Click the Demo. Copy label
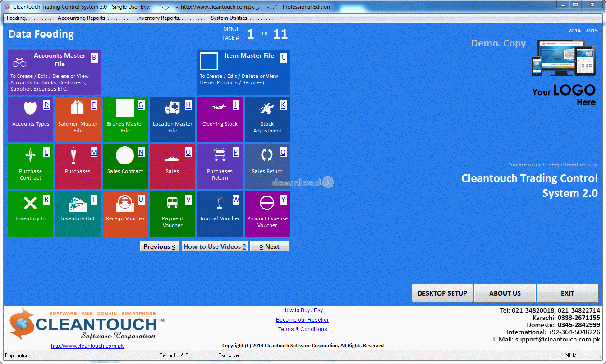This screenshot has height=364, width=606. pos(499,43)
